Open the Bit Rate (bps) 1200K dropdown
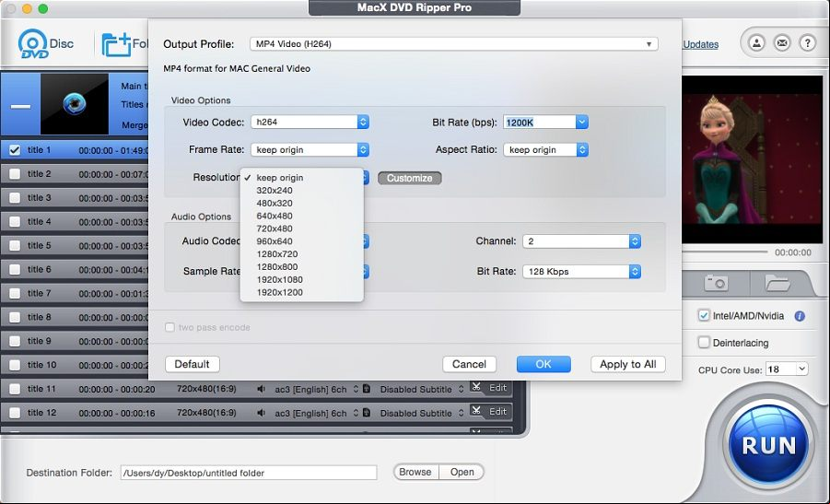 (x=582, y=123)
